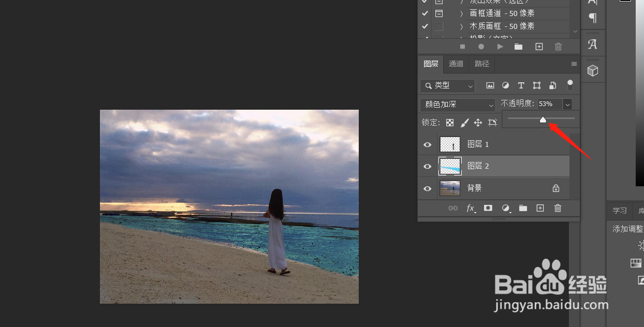This screenshot has width=644, height=327.
Task: Add a layer style with fx
Action: click(x=471, y=208)
